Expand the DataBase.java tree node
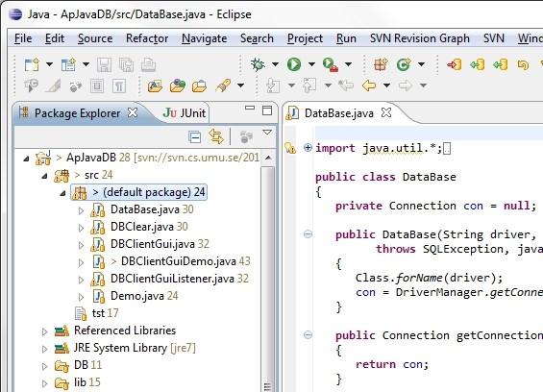The width and height of the screenshot is (543, 392). (81, 210)
